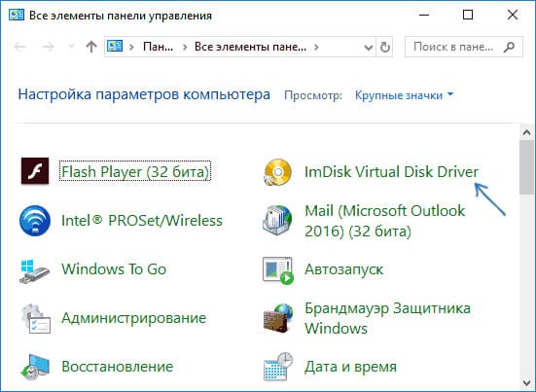Click the Все элементы пане... breadcrumb

250,47
